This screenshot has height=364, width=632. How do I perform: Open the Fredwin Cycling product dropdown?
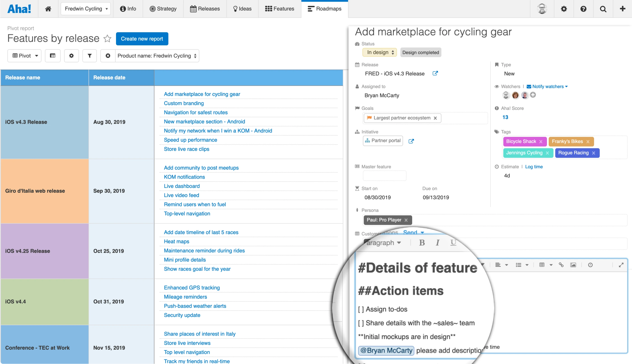(86, 9)
